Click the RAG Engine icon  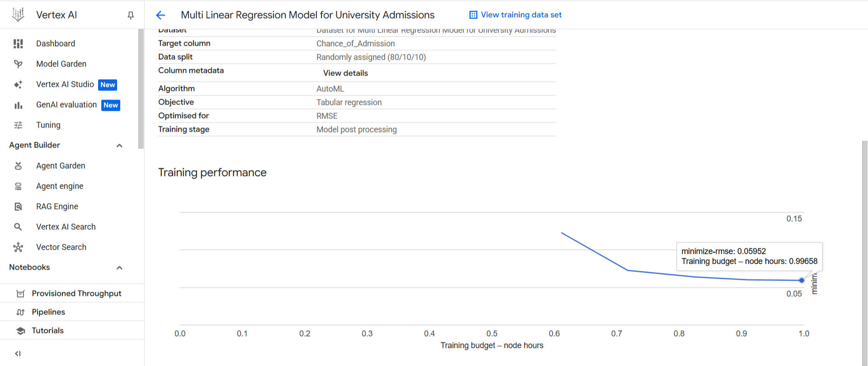click(x=18, y=206)
